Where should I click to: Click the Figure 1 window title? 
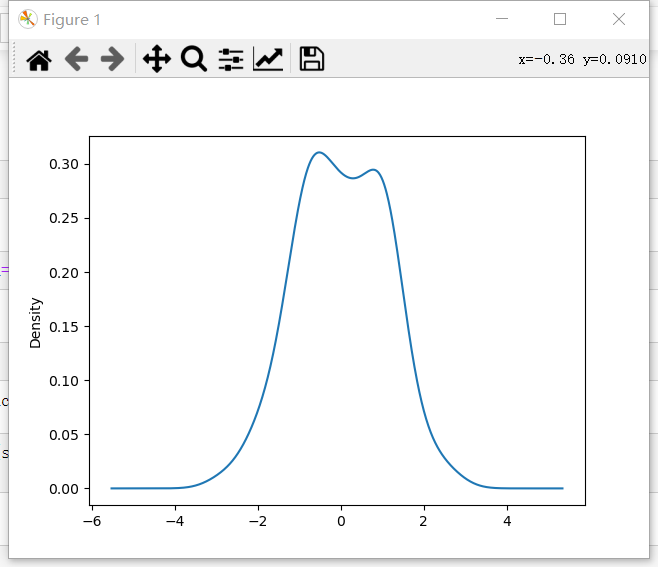pos(72,20)
